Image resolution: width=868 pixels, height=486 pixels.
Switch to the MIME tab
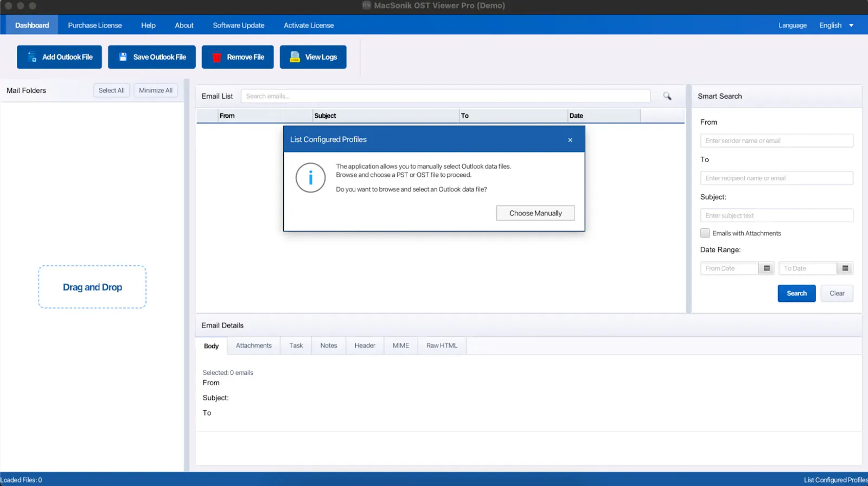(401, 346)
